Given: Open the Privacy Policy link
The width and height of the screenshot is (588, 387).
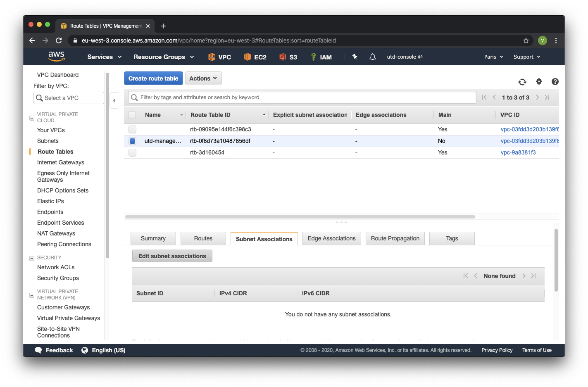Looking at the screenshot, I should click(x=497, y=350).
